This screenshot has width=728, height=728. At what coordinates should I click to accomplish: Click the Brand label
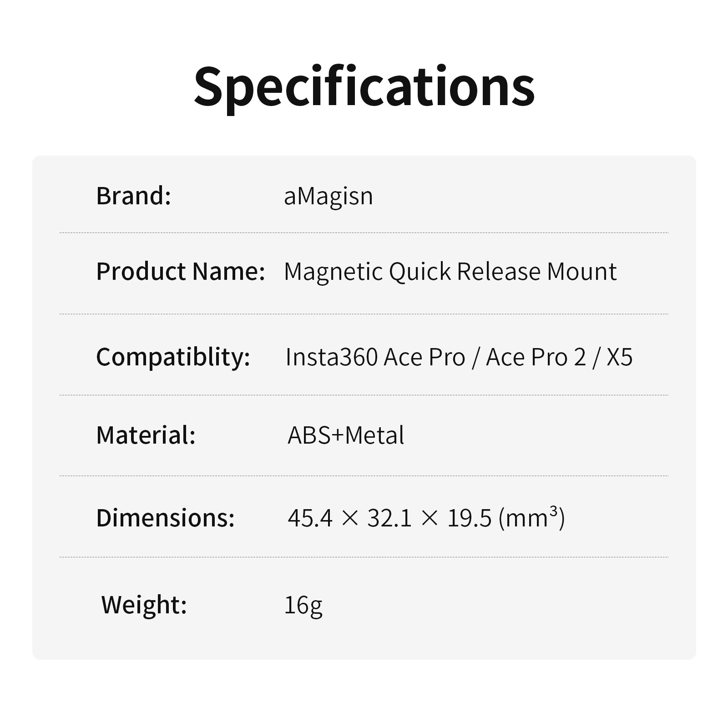(133, 196)
